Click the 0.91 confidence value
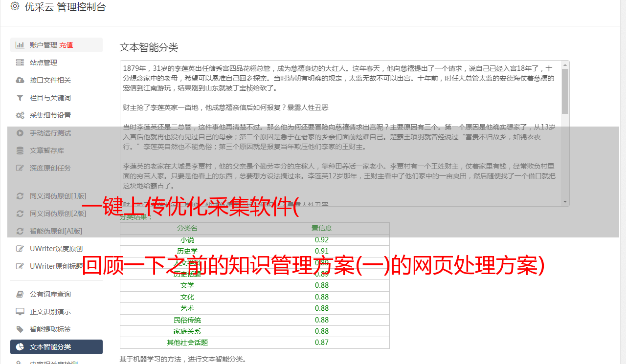Viewport: 626px width, 364px height. point(322,251)
